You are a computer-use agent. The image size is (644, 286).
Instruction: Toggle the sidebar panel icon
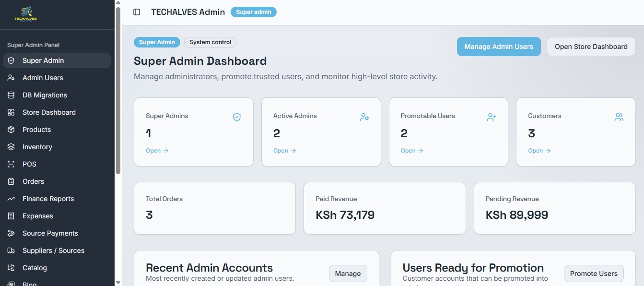(137, 12)
